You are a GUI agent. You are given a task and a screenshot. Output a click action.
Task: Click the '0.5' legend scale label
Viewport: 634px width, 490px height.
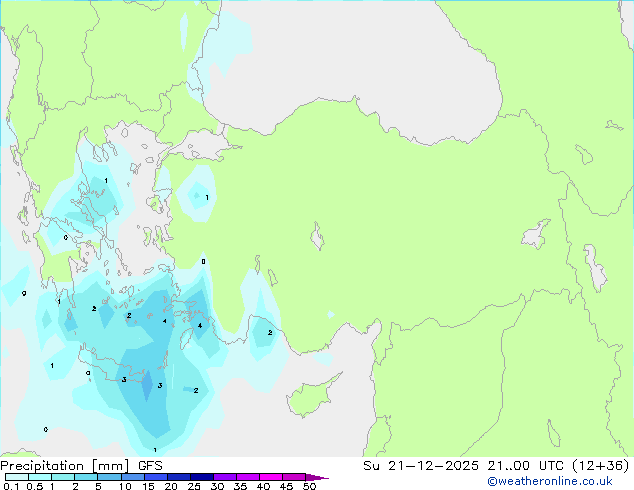(x=34, y=486)
